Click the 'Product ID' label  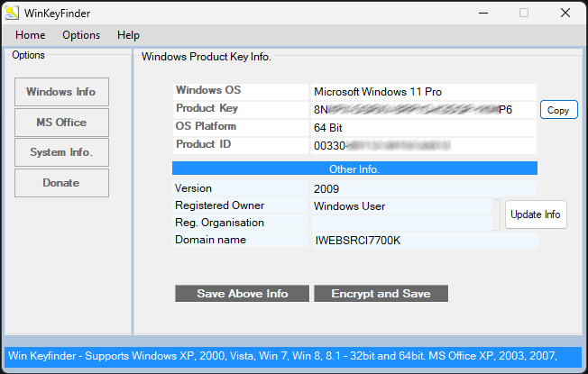203,144
